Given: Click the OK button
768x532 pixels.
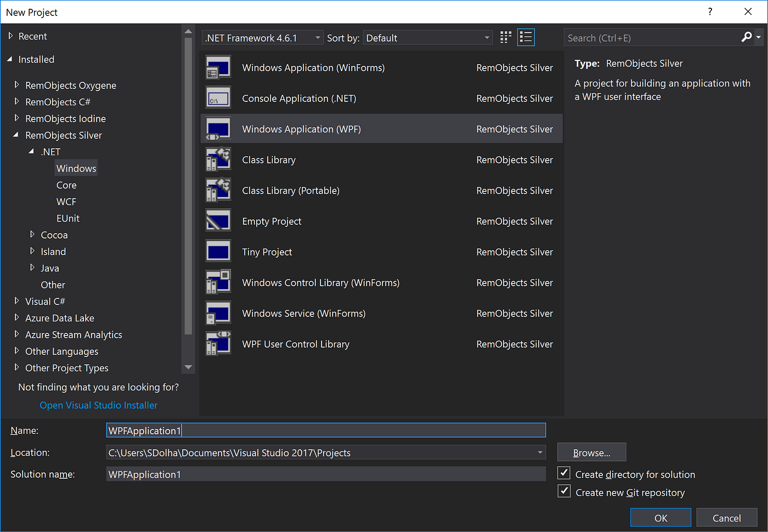Looking at the screenshot, I should point(660,517).
